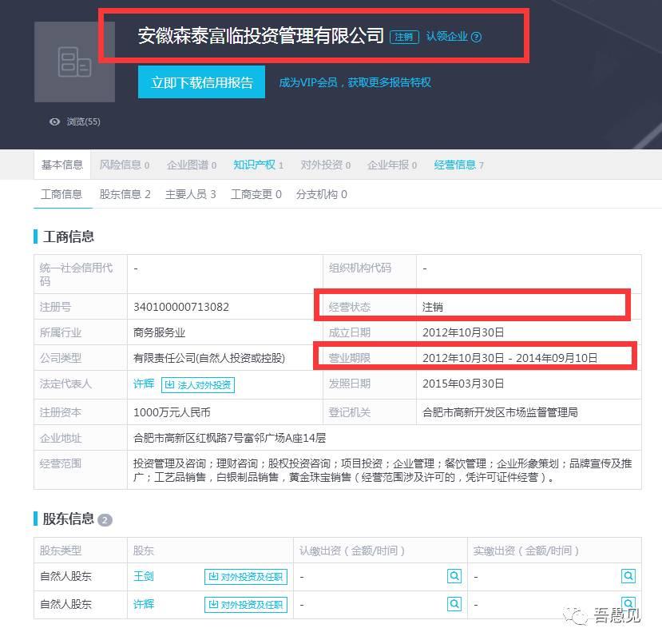The height and width of the screenshot is (644, 662).
Task: Open 成为VIP会员 link
Action: 355,82
